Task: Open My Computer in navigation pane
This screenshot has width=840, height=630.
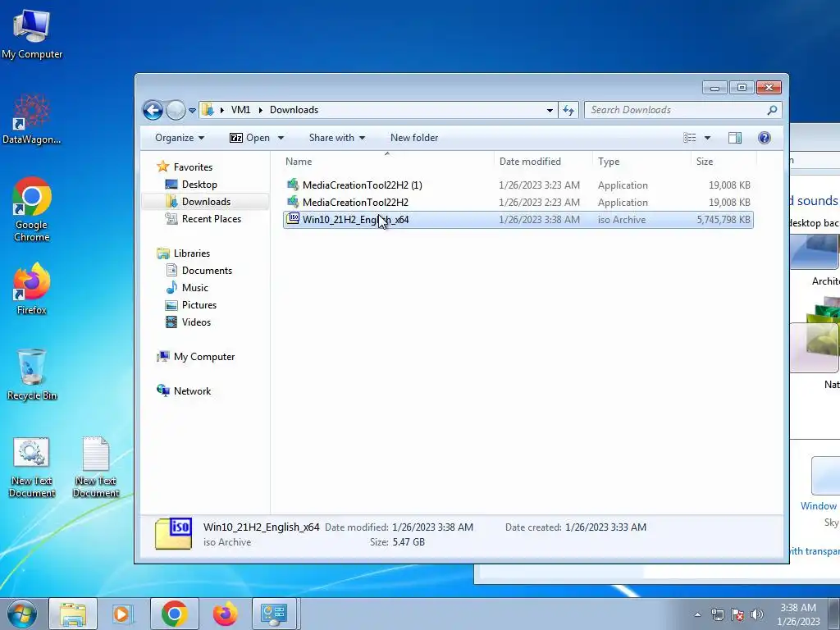Action: tap(203, 357)
